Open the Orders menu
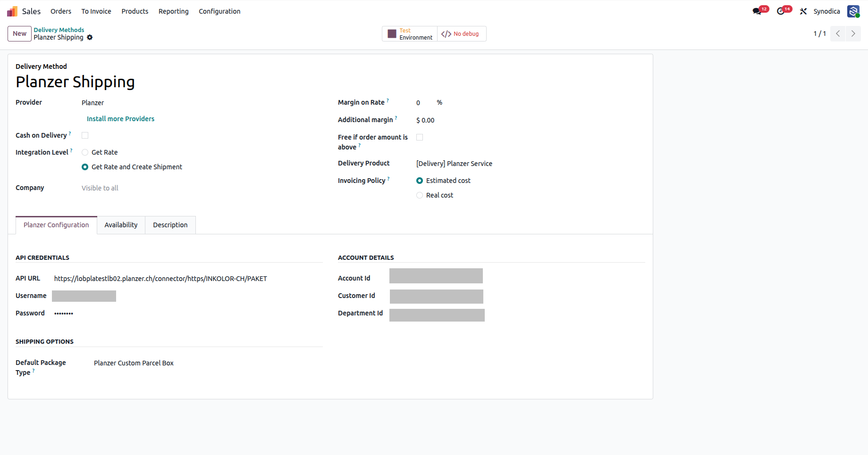Viewport: 868px width, 455px height. pyautogui.click(x=61, y=11)
